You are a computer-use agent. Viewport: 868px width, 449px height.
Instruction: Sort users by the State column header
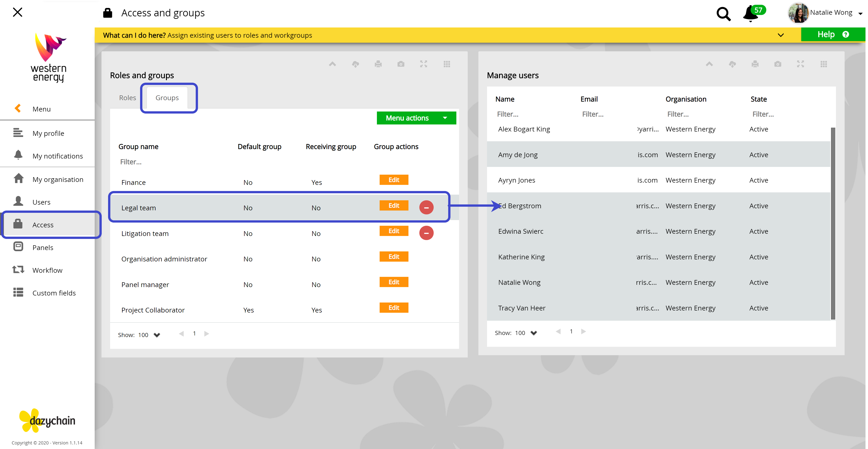point(759,99)
